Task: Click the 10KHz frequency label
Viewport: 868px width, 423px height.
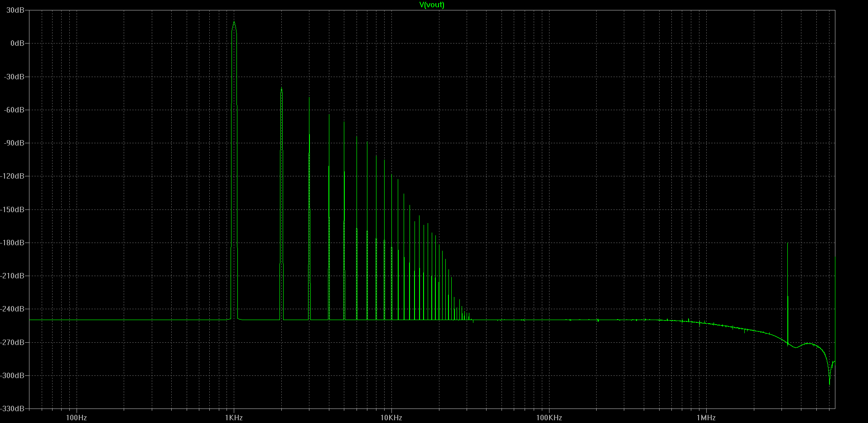Action: [391, 418]
